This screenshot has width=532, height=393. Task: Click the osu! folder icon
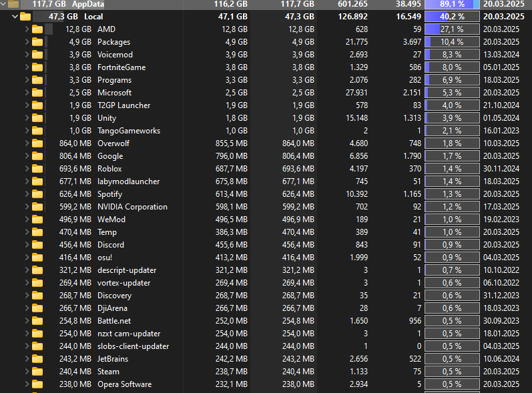coord(37,258)
